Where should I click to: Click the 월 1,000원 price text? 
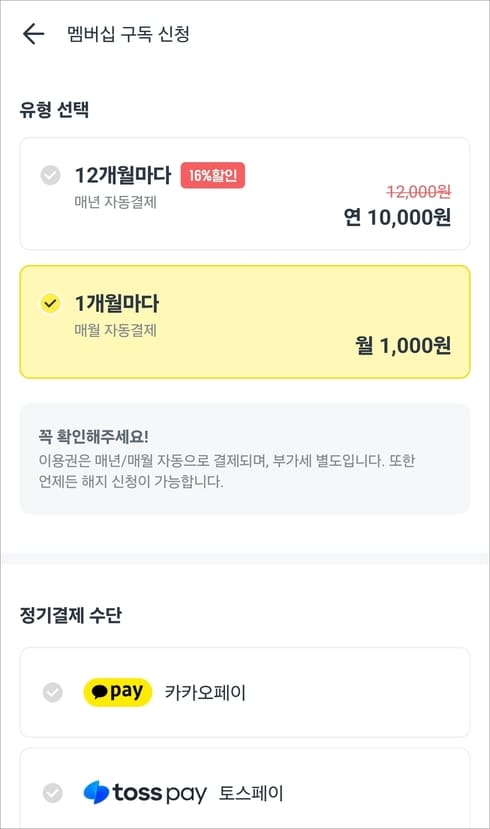[403, 345]
